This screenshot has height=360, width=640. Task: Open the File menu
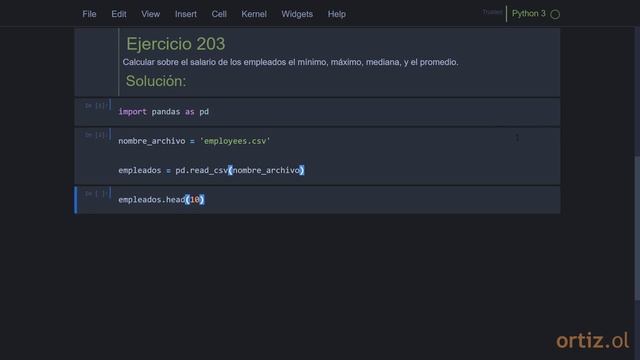click(89, 14)
